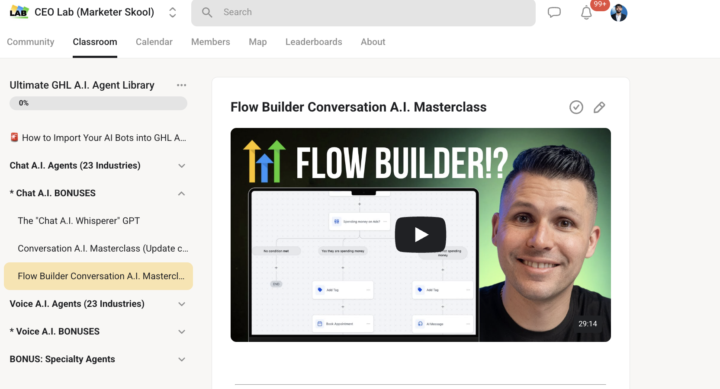
Task: Open the notifications bell
Action: (586, 13)
